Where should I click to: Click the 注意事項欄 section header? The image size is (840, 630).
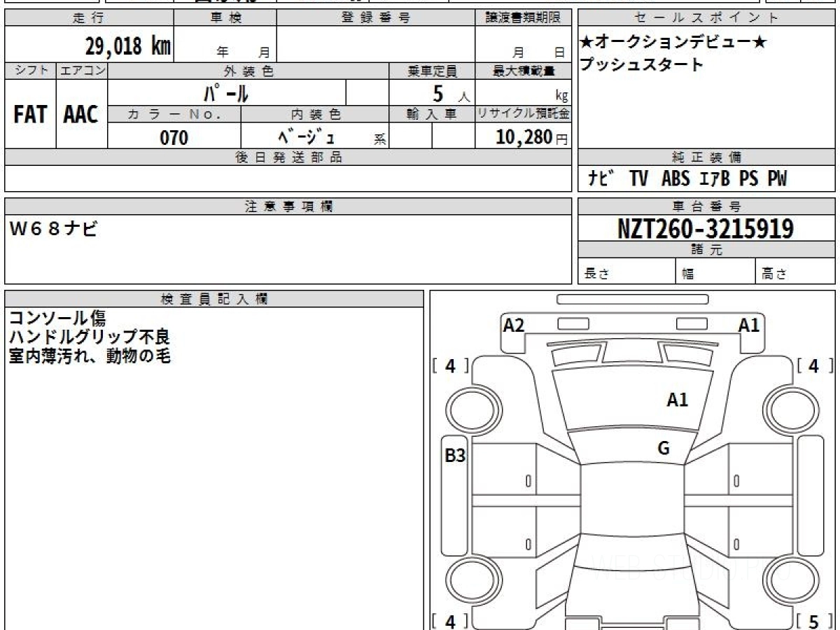tap(288, 206)
